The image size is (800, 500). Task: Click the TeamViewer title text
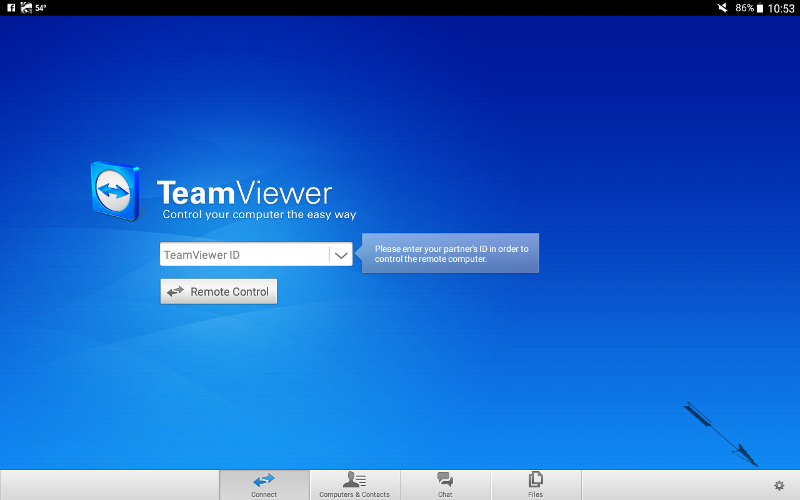244,193
